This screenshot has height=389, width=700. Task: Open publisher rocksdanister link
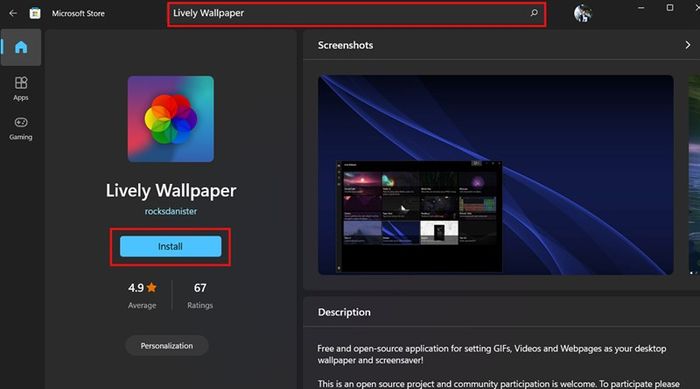(x=171, y=211)
